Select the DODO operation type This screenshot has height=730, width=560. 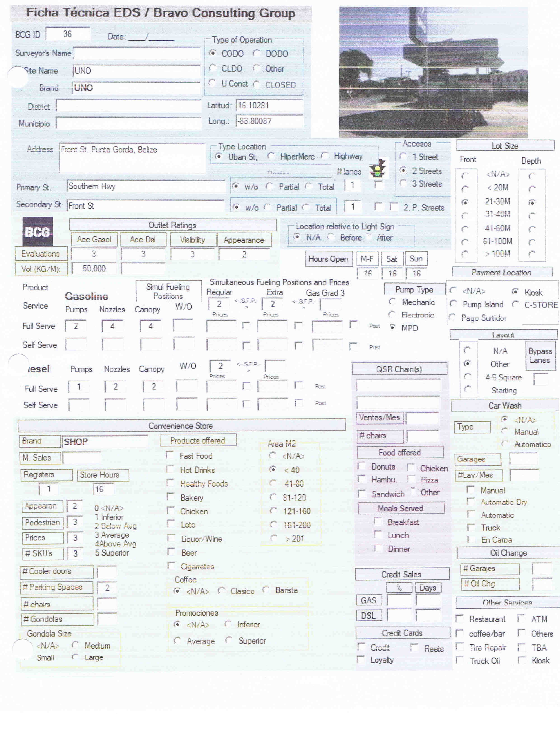coord(256,53)
